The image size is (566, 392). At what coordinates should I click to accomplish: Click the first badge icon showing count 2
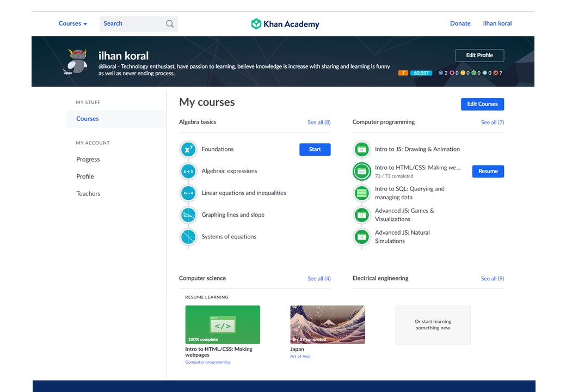point(440,73)
